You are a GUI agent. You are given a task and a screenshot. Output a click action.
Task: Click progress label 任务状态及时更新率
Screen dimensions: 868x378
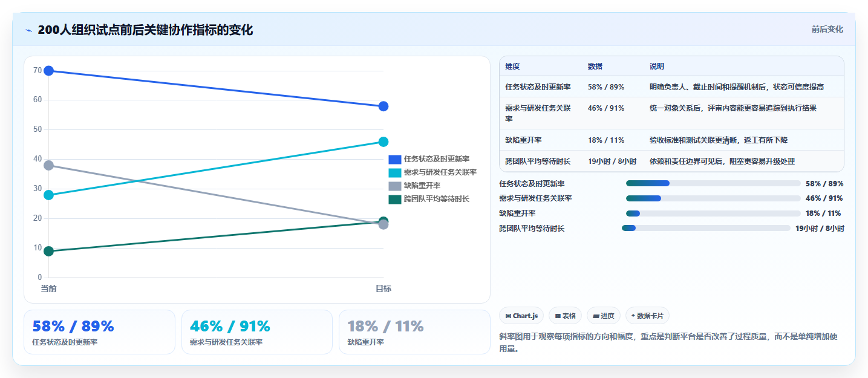pos(532,183)
